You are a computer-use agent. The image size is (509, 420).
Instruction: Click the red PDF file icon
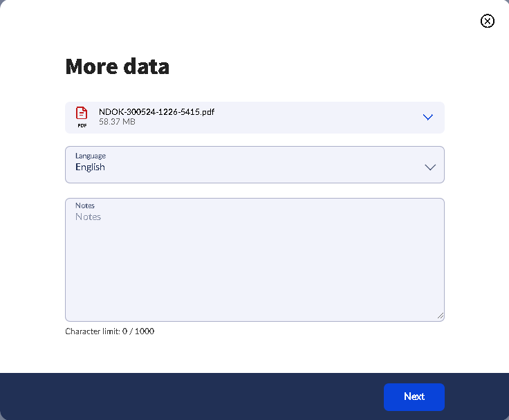click(x=82, y=113)
